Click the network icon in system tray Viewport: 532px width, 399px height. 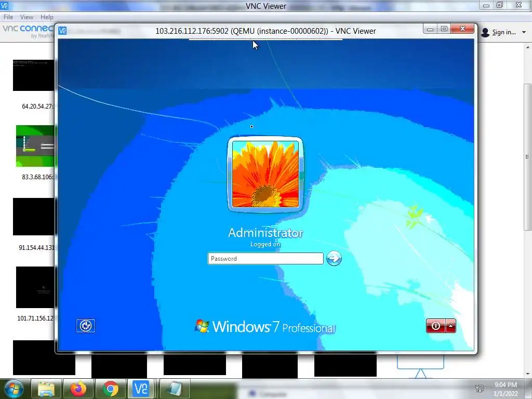pyautogui.click(x=480, y=389)
